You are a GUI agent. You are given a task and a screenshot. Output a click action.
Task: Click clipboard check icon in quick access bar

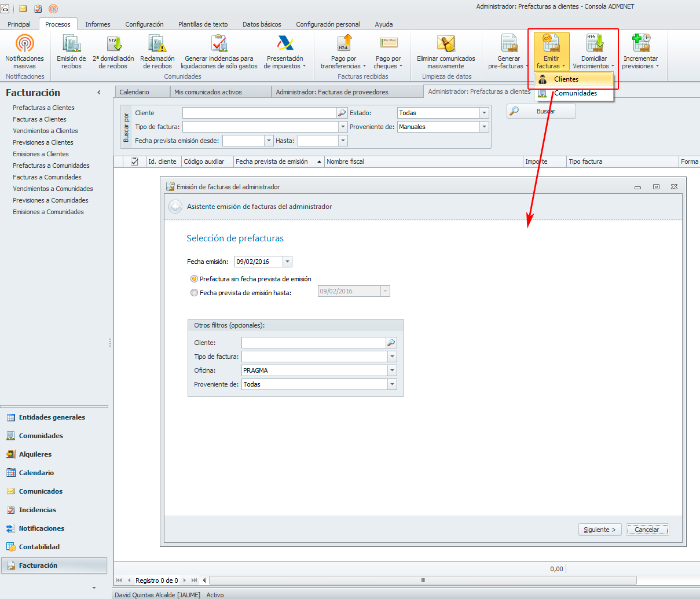click(38, 9)
